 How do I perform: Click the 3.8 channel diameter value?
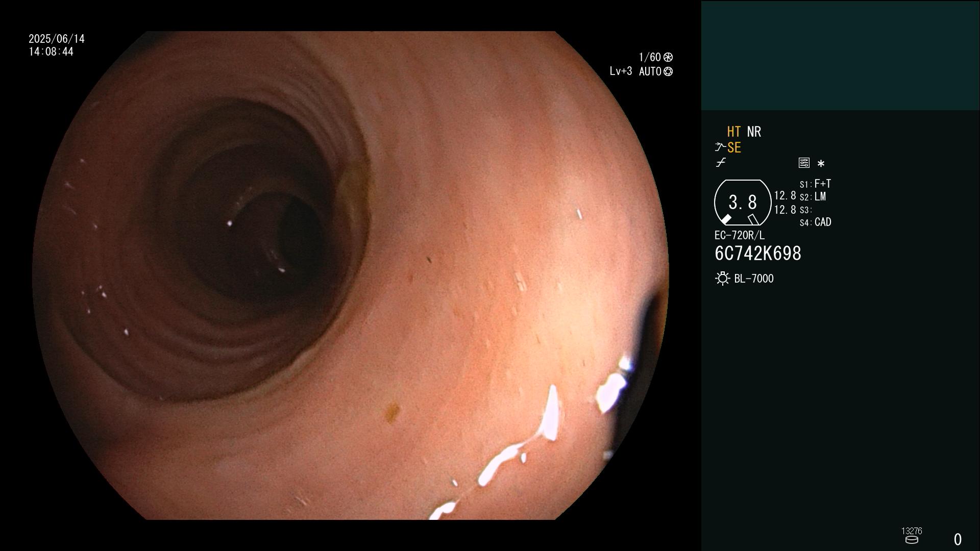click(x=743, y=203)
